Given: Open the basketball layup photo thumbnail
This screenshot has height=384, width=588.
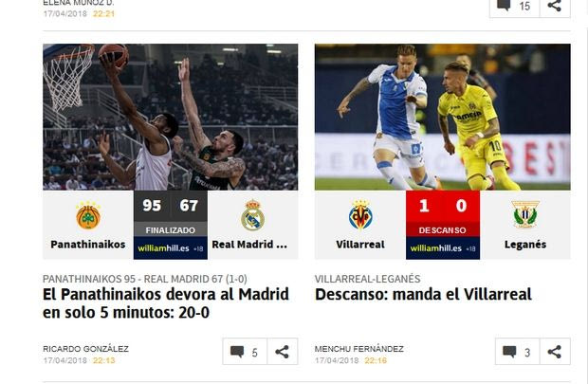Looking at the screenshot, I should (x=171, y=117).
